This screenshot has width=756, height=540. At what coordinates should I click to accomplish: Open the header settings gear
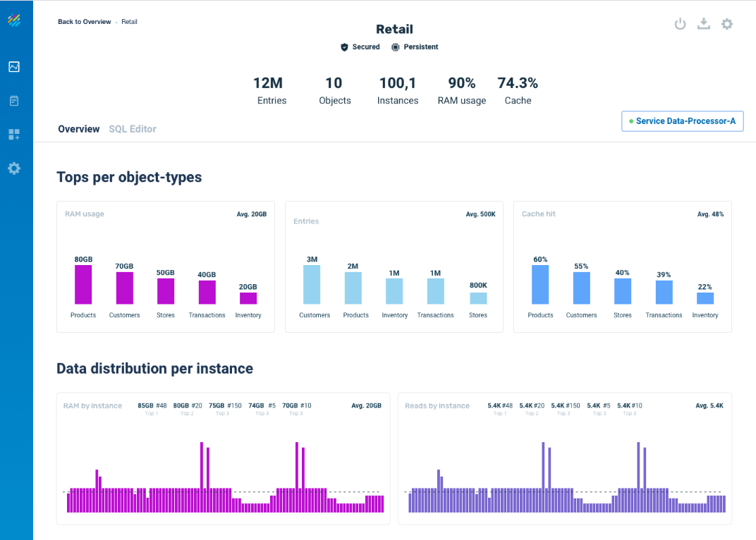click(x=727, y=24)
